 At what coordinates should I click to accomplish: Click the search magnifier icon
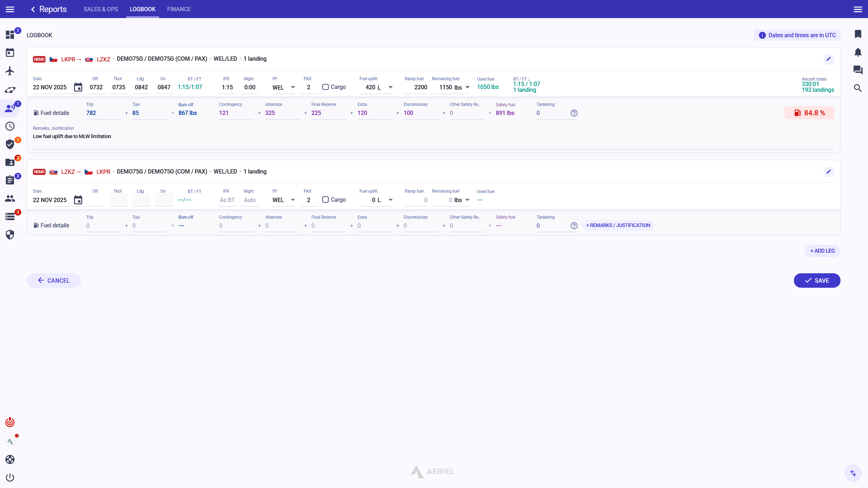coord(858,88)
